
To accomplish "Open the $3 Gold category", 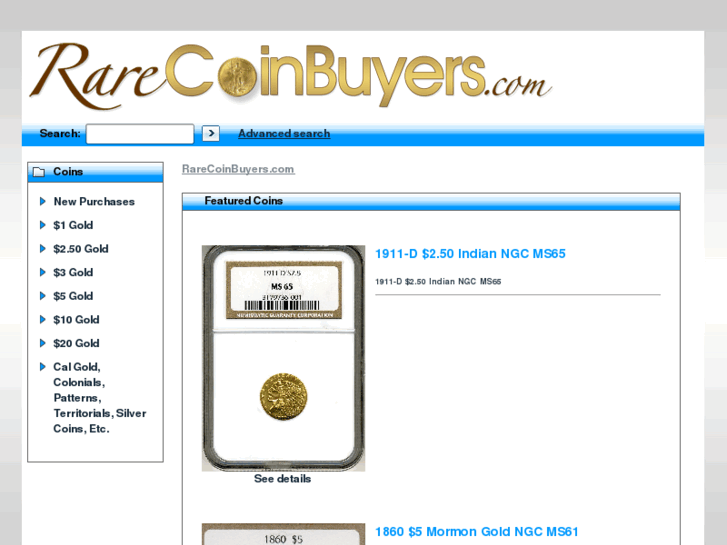I will point(73,273).
